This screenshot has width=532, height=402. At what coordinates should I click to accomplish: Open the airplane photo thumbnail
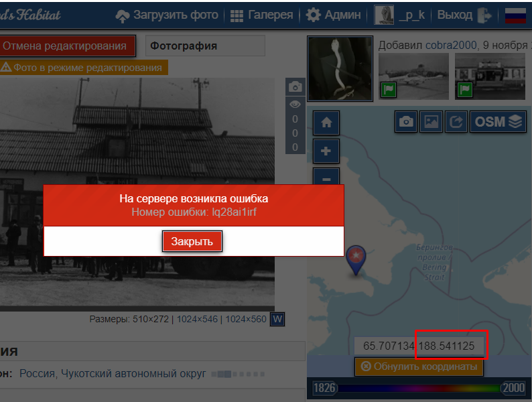[413, 76]
